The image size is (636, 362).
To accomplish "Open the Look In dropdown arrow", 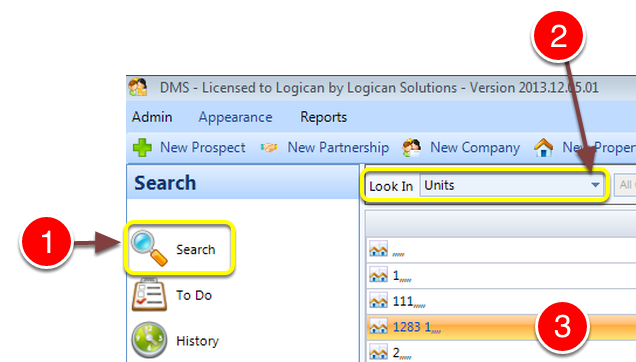I will pos(595,185).
